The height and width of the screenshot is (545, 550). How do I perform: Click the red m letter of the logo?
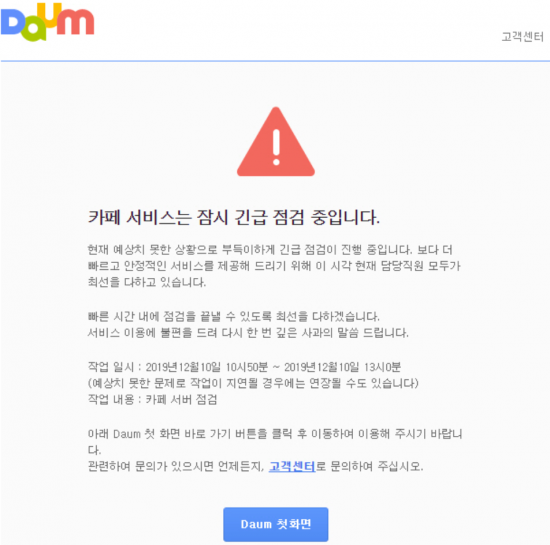[x=75, y=22]
